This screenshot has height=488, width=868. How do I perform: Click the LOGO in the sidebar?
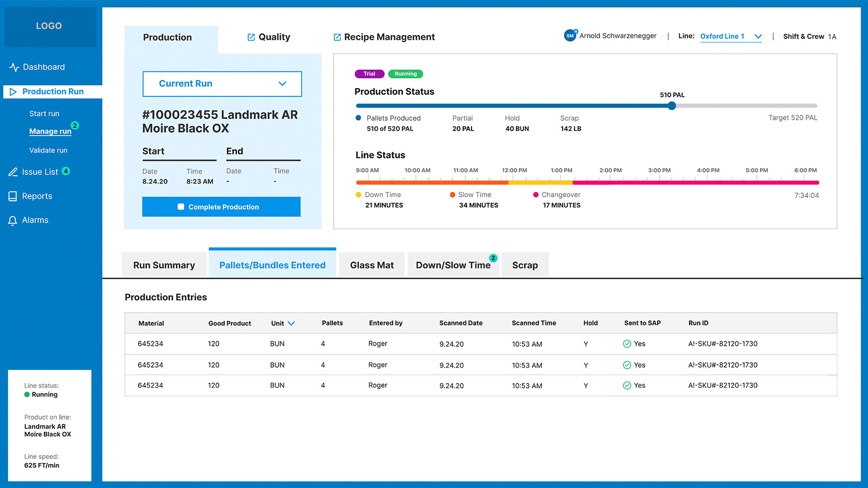tap(49, 26)
